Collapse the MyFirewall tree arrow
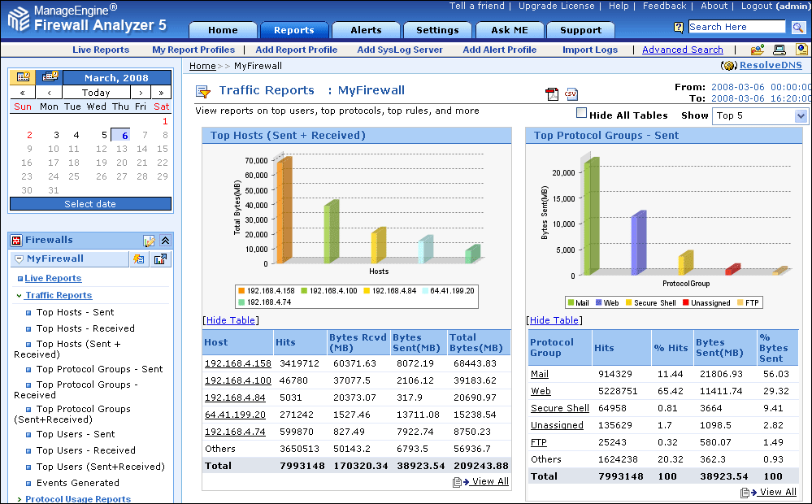The image size is (812, 504). [x=19, y=259]
